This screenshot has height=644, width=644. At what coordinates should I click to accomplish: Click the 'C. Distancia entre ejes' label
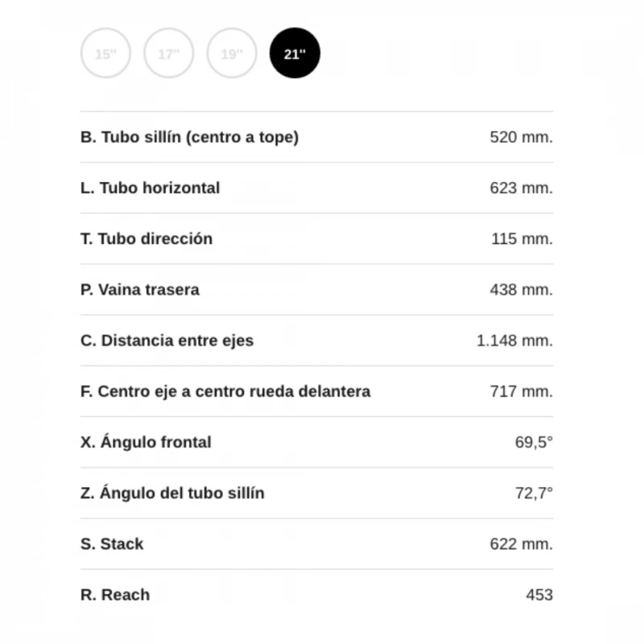167,341
